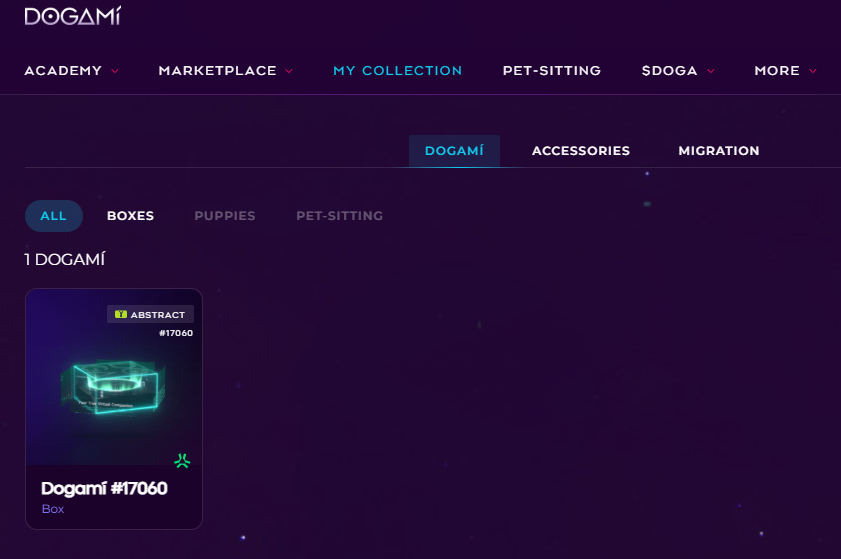Open the $DOGA menu
841x559 pixels.
[x=669, y=71]
